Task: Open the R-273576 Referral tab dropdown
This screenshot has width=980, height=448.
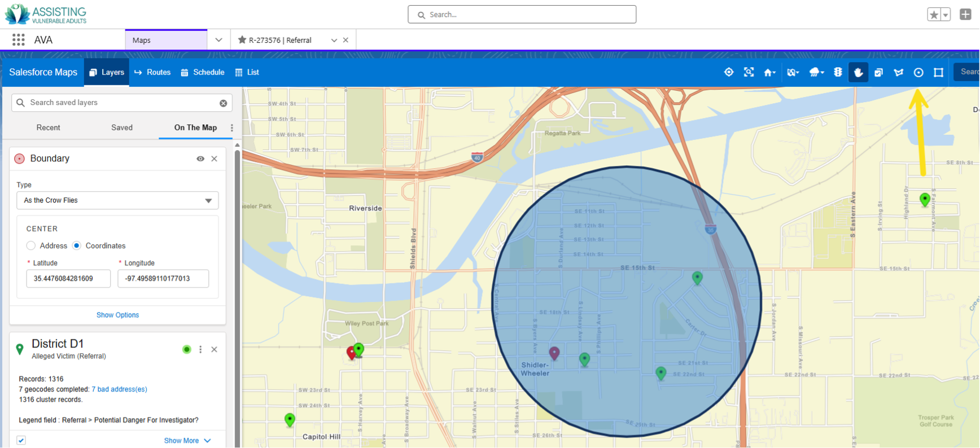Action: (334, 40)
